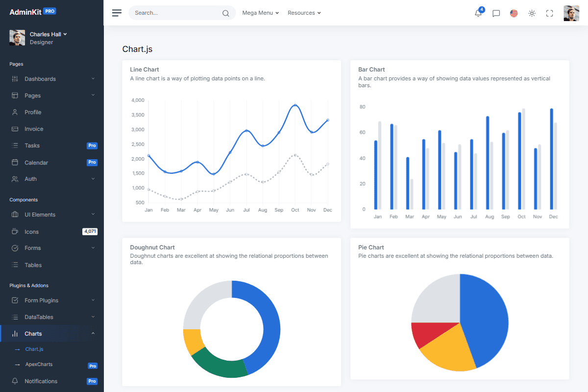Click the Pro badge beside ApexCharts
Image resolution: width=588 pixels, height=392 pixels.
click(x=92, y=366)
